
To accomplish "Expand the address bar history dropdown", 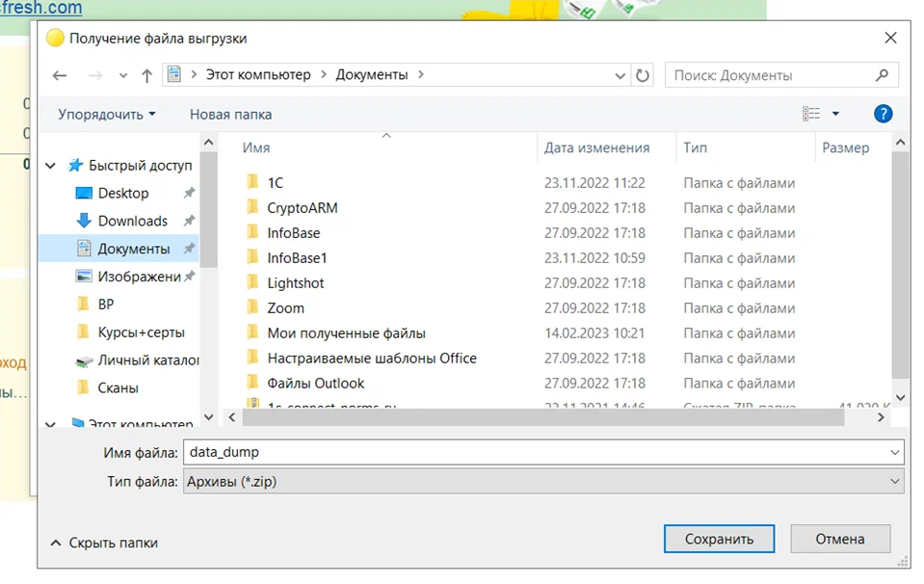I will click(620, 75).
